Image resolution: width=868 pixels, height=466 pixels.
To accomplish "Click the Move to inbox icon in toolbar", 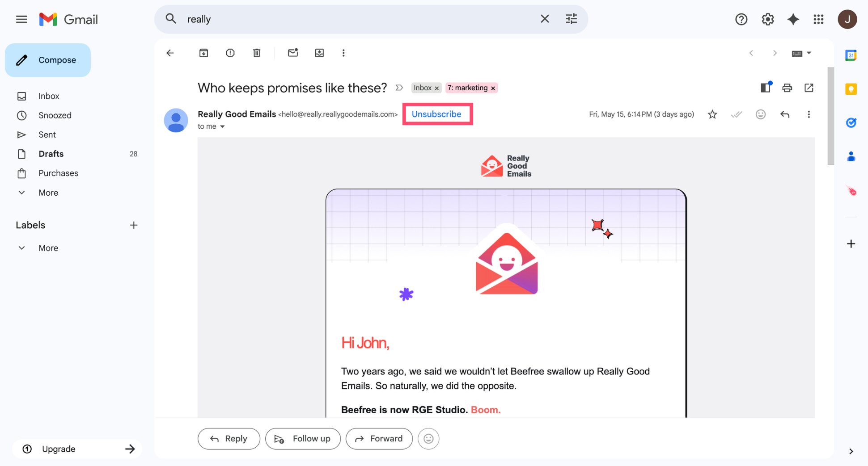I will (319, 53).
